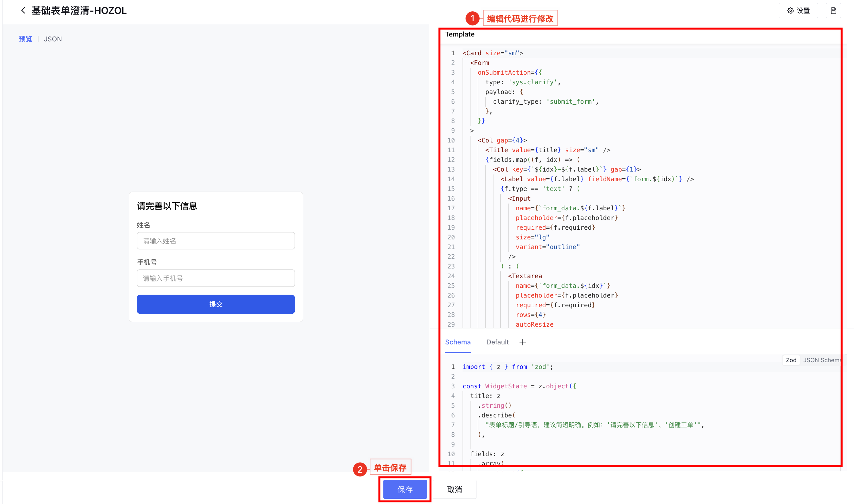The width and height of the screenshot is (854, 504).
Task: Click the plus icon beside Default tab
Action: click(x=522, y=342)
